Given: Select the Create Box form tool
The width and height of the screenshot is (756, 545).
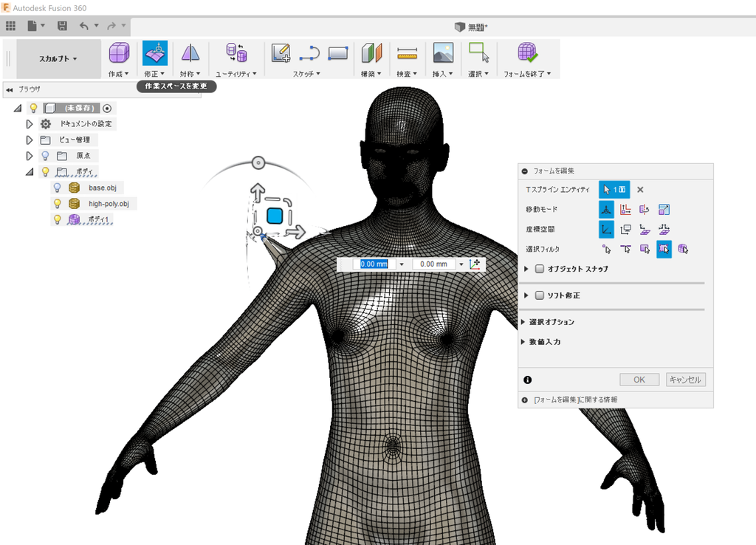Looking at the screenshot, I should [119, 53].
